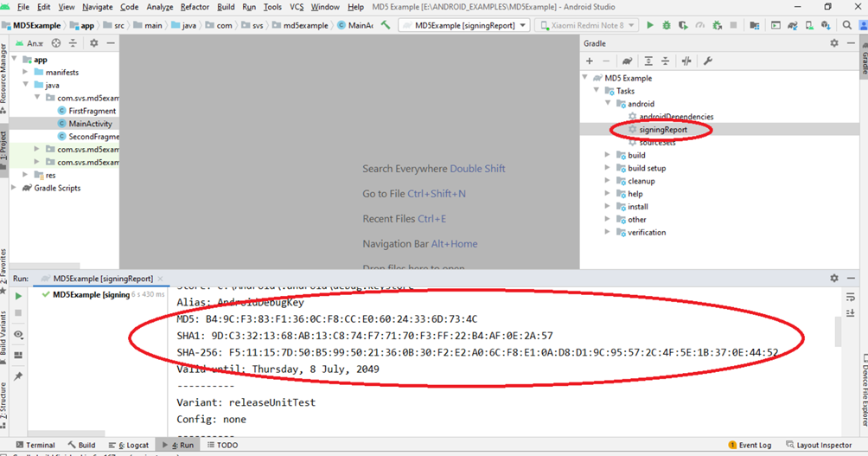This screenshot has width=868, height=456.
Task: Switch to the Terminal tab
Action: click(35, 445)
